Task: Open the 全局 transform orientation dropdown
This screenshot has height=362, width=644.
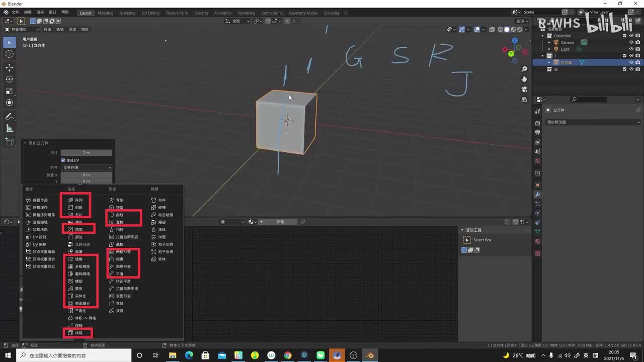Action: tap(237, 21)
